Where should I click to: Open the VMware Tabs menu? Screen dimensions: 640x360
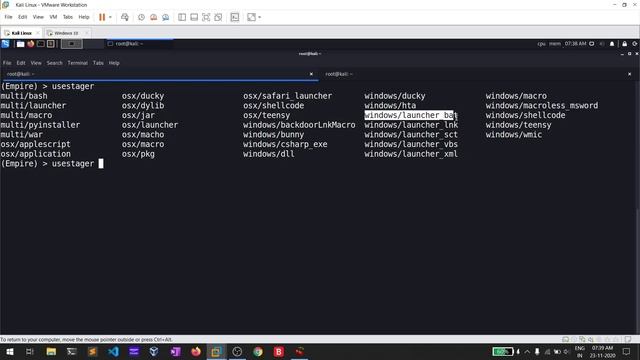click(x=68, y=17)
